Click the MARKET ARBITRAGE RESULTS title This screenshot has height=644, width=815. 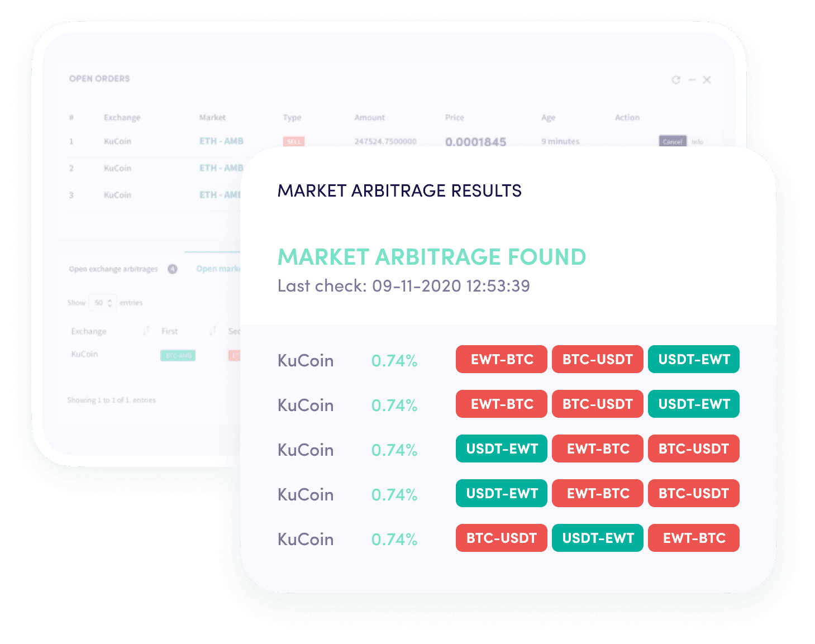point(399,190)
